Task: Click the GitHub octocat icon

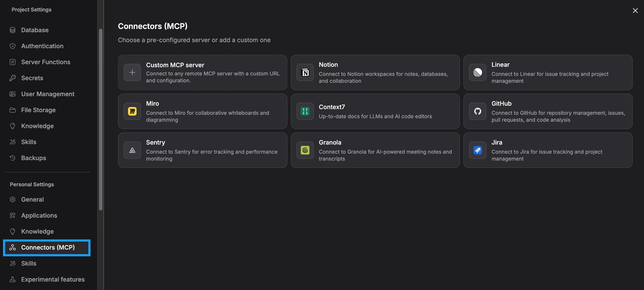Action: pos(477,111)
